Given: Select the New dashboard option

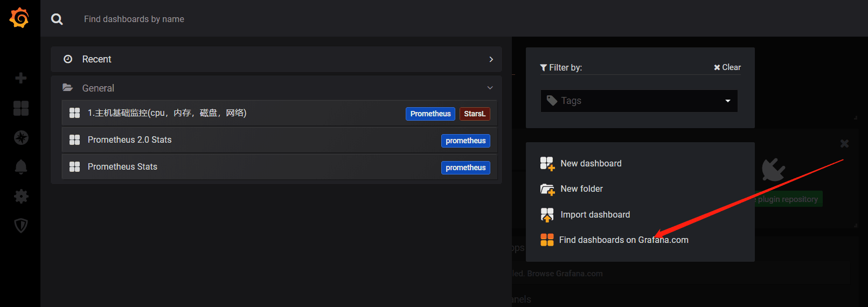Looking at the screenshot, I should click(591, 164).
